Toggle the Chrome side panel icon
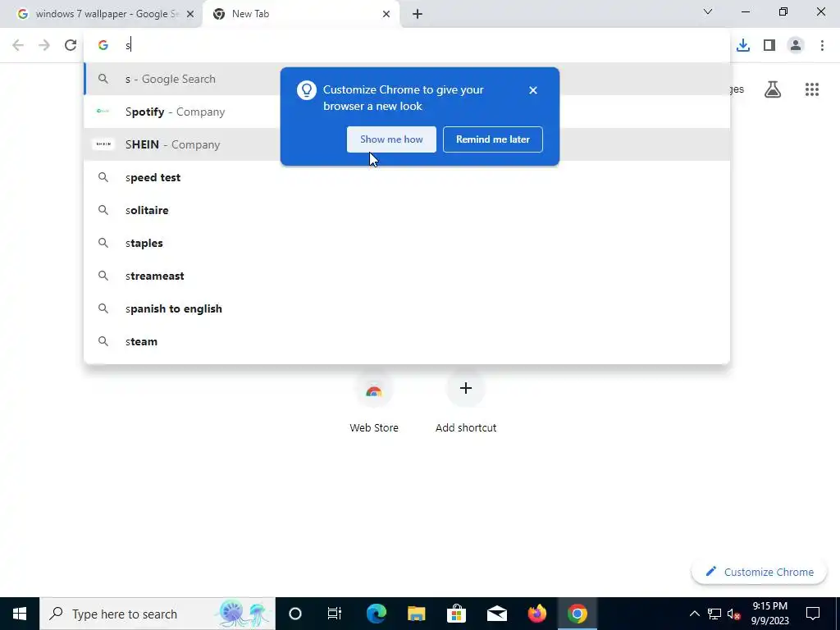The image size is (840, 630). point(769,46)
